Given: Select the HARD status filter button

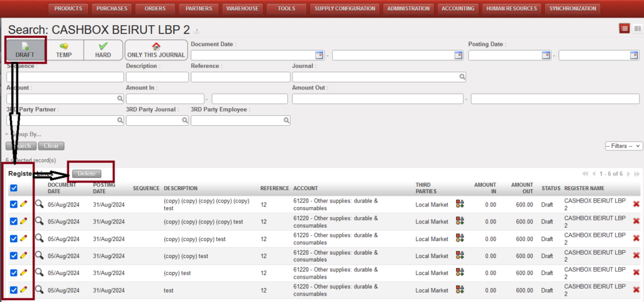Looking at the screenshot, I should coord(103,50).
